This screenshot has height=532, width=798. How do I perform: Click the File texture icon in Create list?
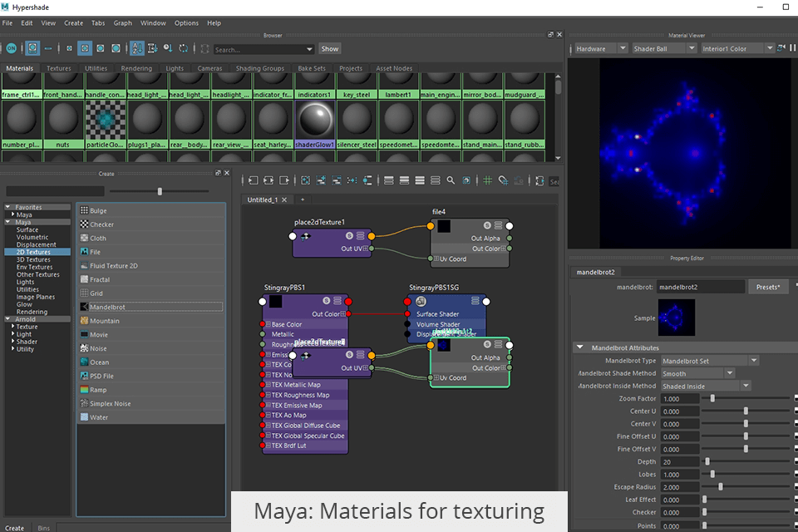(85, 252)
